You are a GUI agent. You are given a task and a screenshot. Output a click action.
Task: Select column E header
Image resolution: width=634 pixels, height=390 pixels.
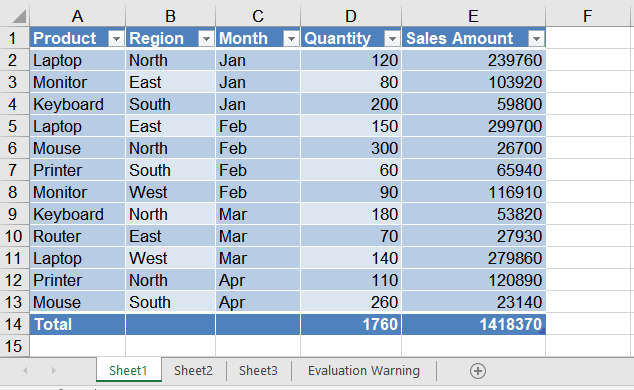(473, 16)
